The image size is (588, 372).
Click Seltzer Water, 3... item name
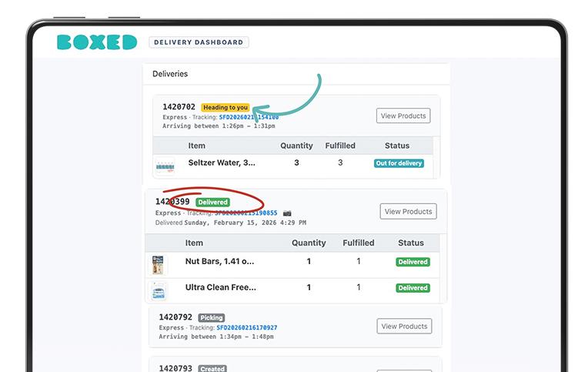222,163
